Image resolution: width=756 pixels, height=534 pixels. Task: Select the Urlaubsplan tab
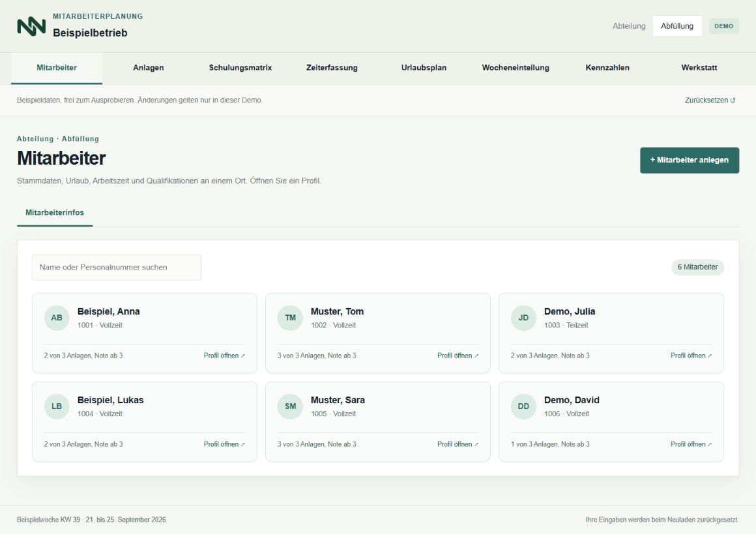[x=424, y=68]
